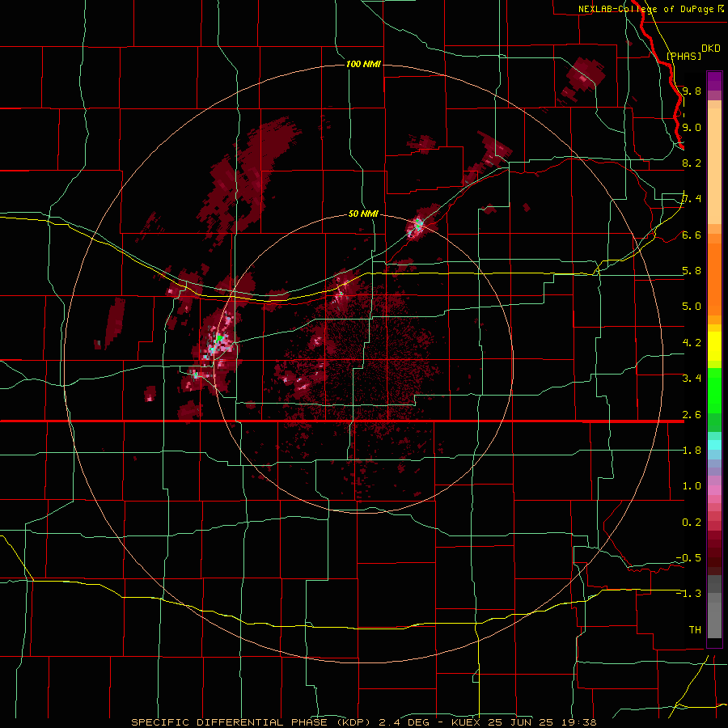This screenshot has height=728, width=728.
Task: Click the 9.0 scale value
Action: 692,127
